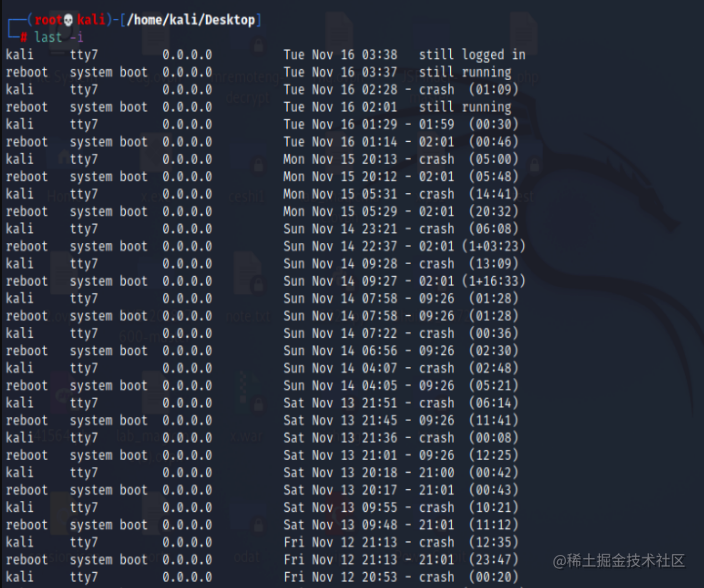Click the "(12:35)" duration value
The height and width of the screenshot is (588, 704).
(x=493, y=543)
